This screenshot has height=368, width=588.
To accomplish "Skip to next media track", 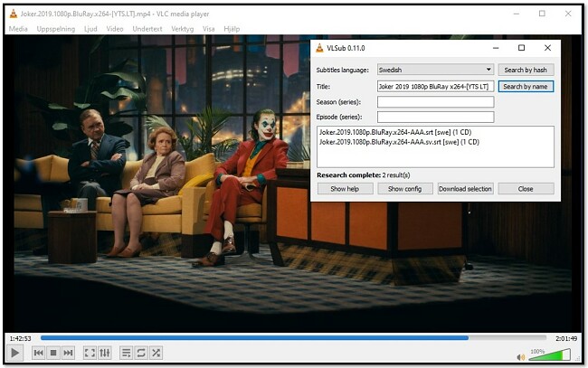I will click(x=68, y=353).
